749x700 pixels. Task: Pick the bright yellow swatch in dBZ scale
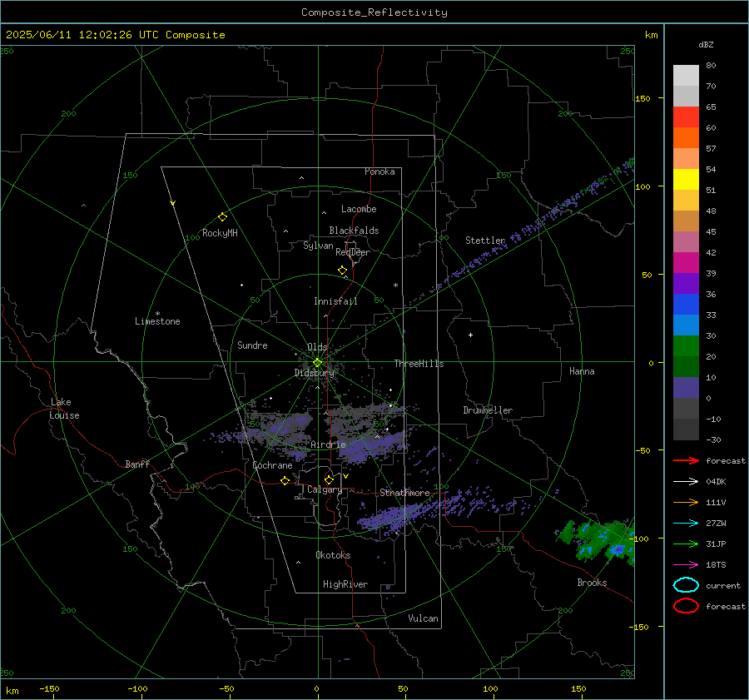coord(686,180)
